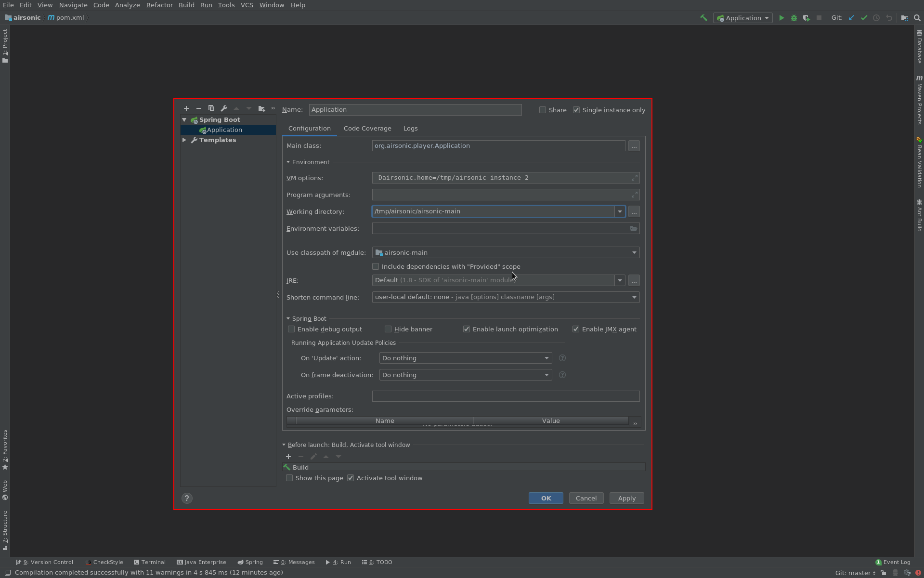
Task: Show Git history clock icon
Action: pyautogui.click(x=876, y=18)
